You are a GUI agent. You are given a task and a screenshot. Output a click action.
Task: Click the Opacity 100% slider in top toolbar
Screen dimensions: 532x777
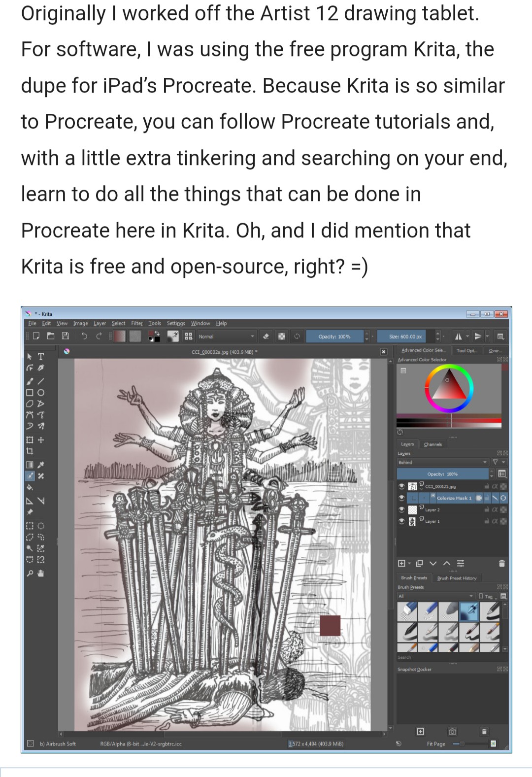click(334, 337)
